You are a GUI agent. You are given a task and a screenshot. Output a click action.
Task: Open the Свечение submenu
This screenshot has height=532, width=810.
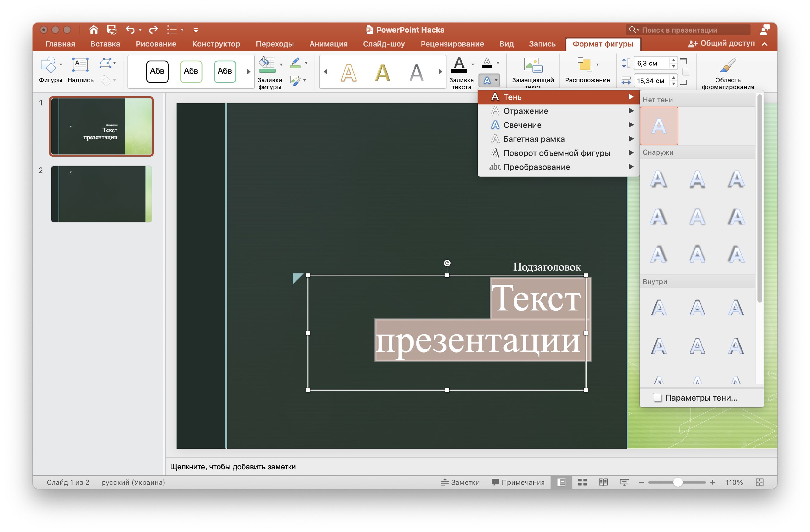pos(558,125)
